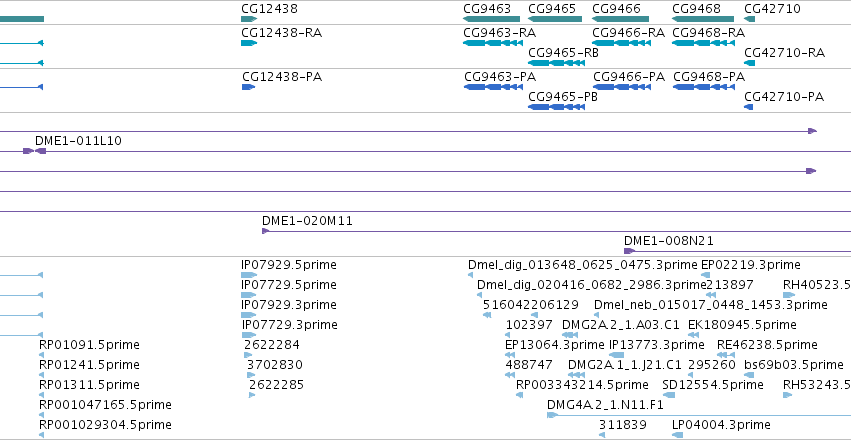851x440 pixels.
Task: Select the DME1-008N21 clone start marker
Action: point(630,251)
